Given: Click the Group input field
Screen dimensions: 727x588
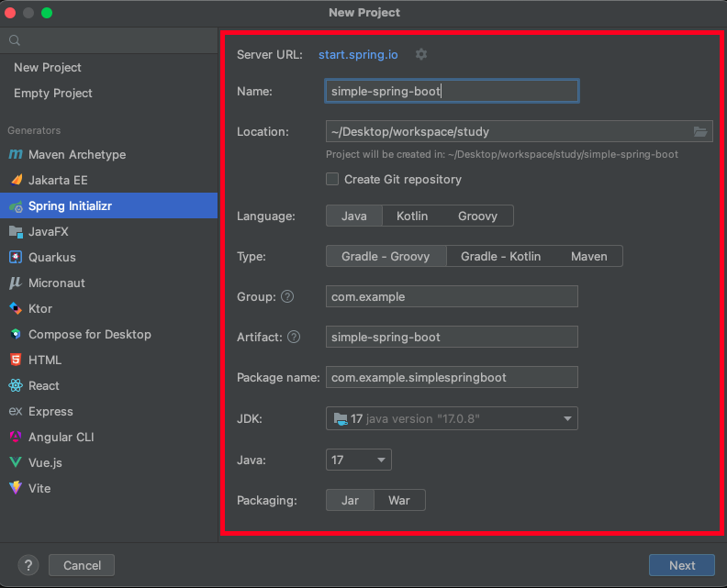Looking at the screenshot, I should pyautogui.click(x=452, y=296).
